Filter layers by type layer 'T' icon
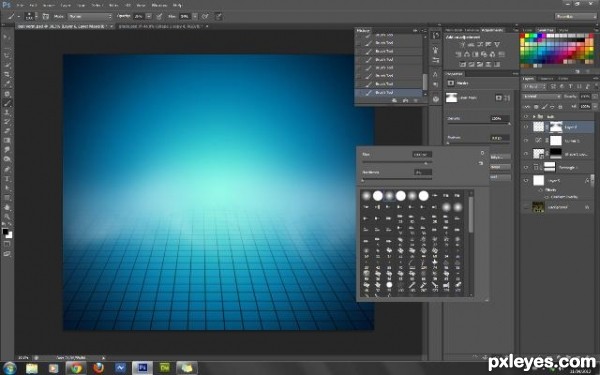 [x=571, y=87]
